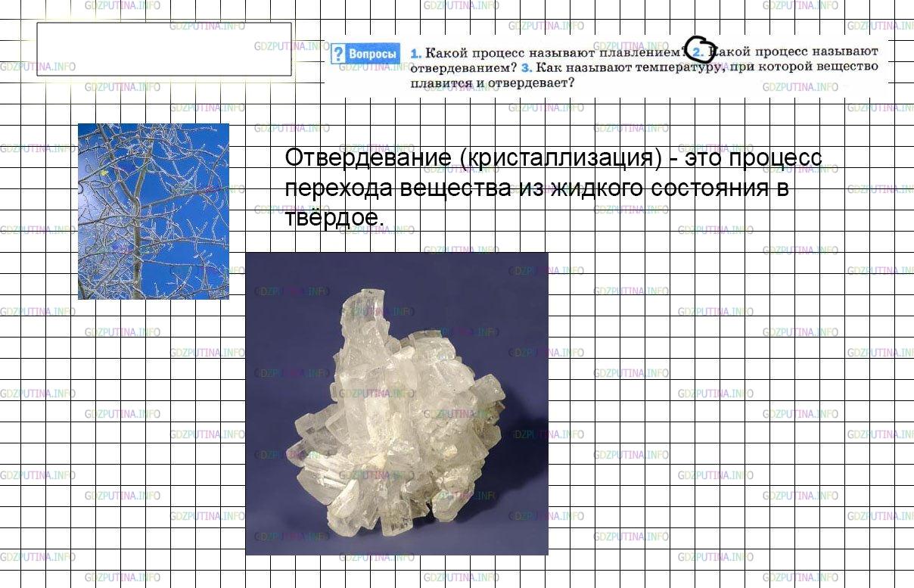Click the word твёрдое in definition

(335, 218)
